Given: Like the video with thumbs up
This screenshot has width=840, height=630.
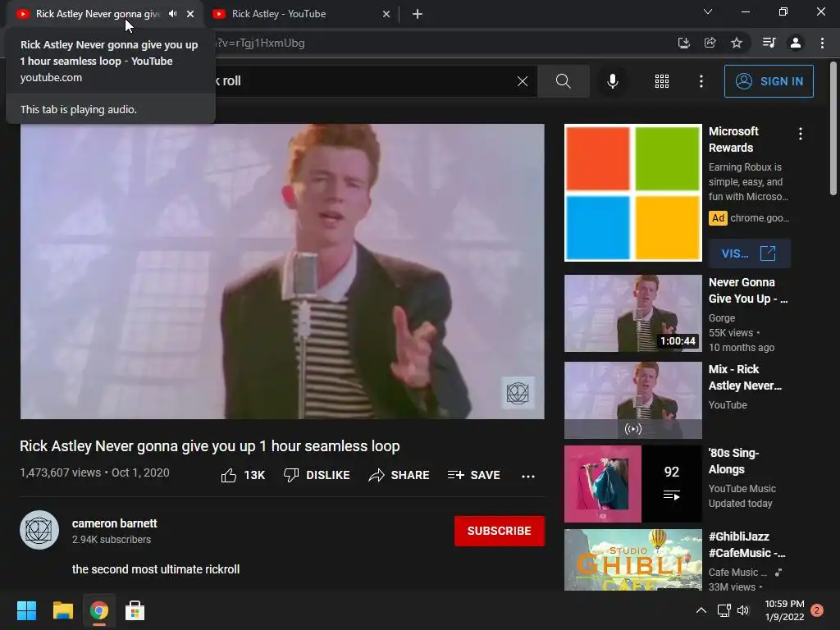Looking at the screenshot, I should [243, 475].
